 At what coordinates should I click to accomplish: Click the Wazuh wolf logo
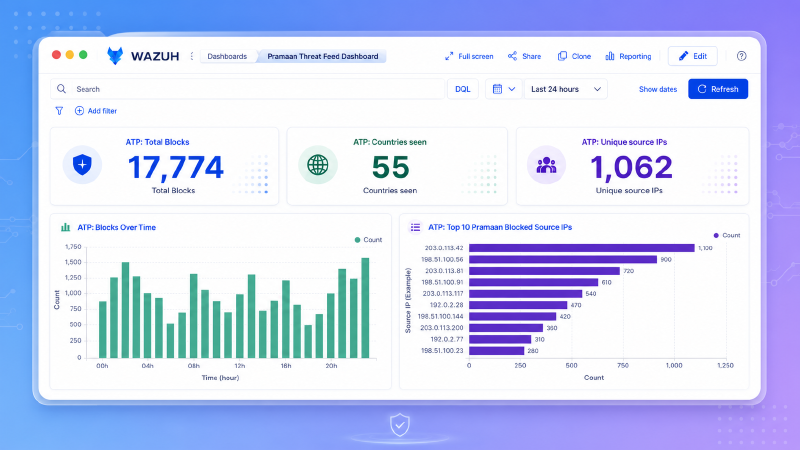tap(115, 56)
